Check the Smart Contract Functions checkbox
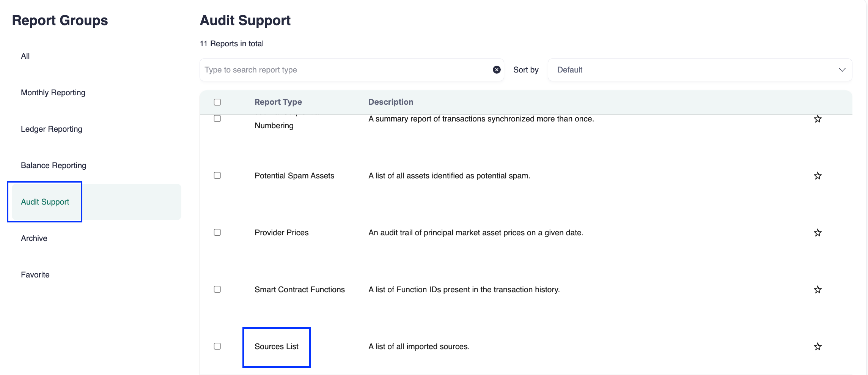868x375 pixels. pyautogui.click(x=217, y=289)
